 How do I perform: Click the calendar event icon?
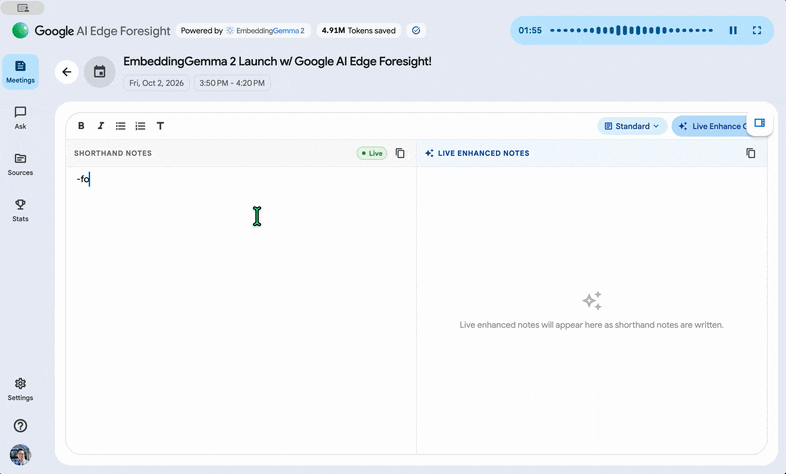(x=100, y=72)
